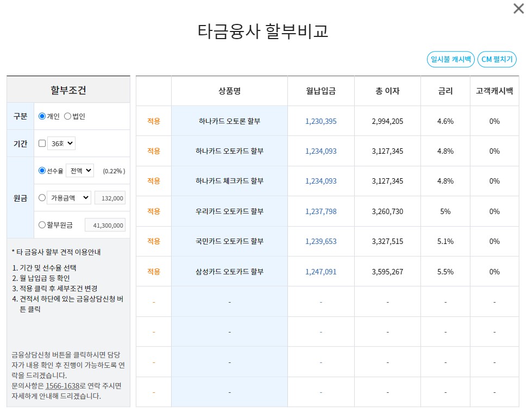
Task: Select the 선수율 radio button
Action: tap(42, 171)
